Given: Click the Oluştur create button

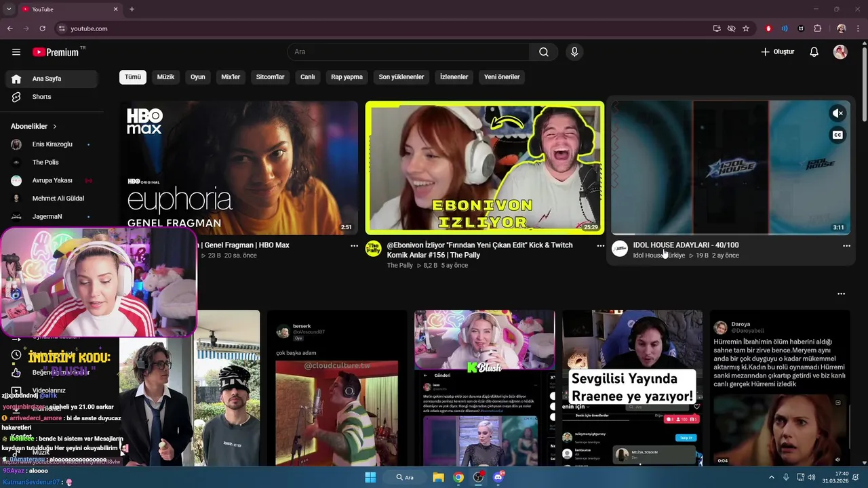Looking at the screenshot, I should pos(777,52).
